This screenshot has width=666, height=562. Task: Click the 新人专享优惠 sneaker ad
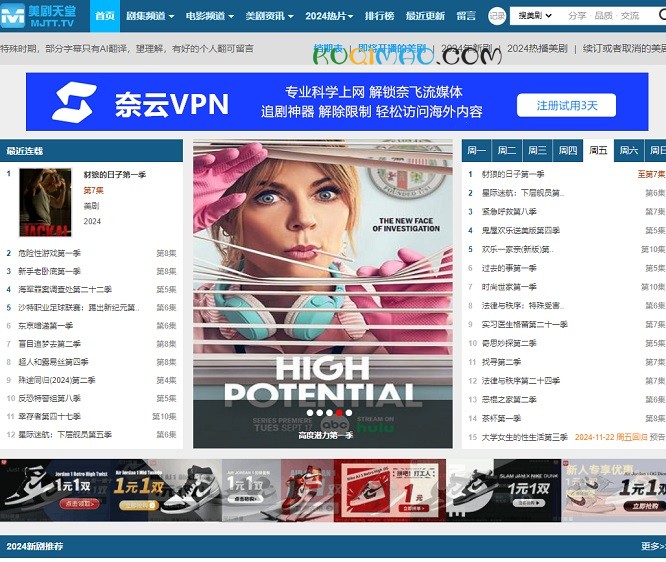coord(614,490)
